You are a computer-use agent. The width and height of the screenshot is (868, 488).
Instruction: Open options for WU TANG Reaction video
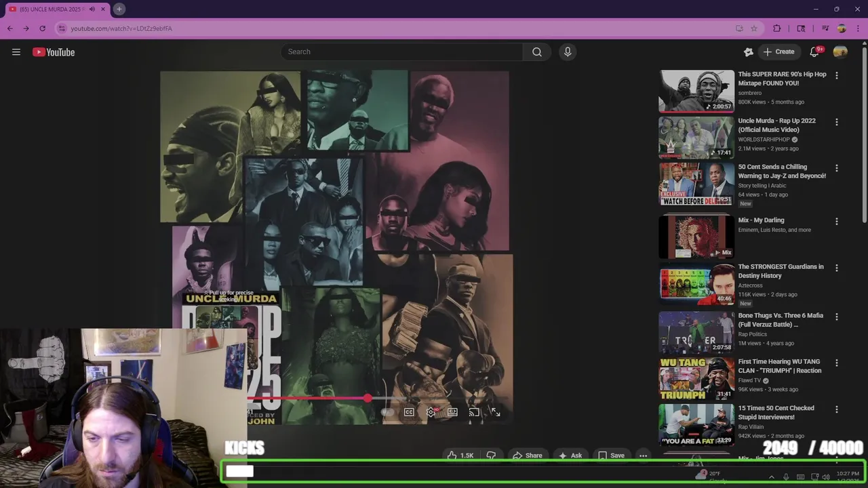coord(836,363)
